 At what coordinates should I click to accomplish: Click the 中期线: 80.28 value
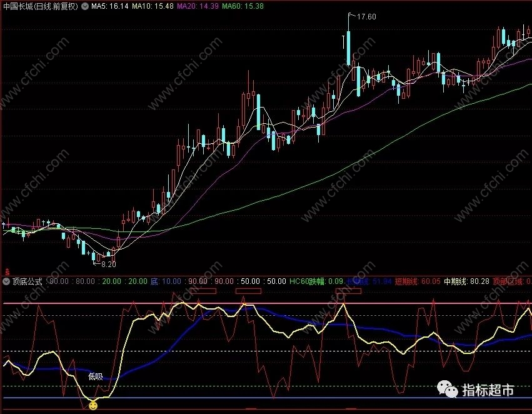tap(466, 281)
